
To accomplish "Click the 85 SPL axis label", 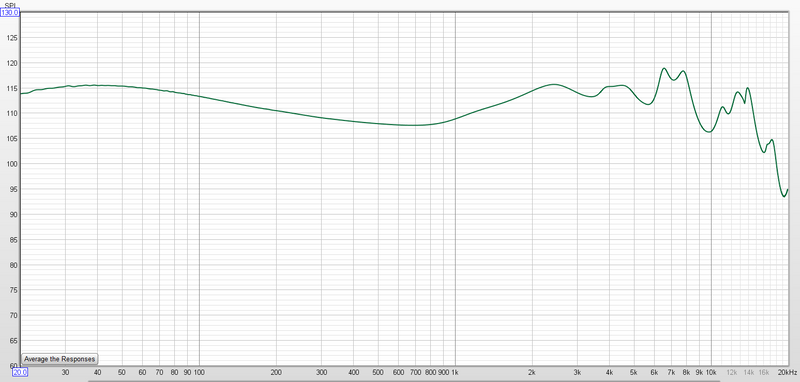I will (x=13, y=239).
